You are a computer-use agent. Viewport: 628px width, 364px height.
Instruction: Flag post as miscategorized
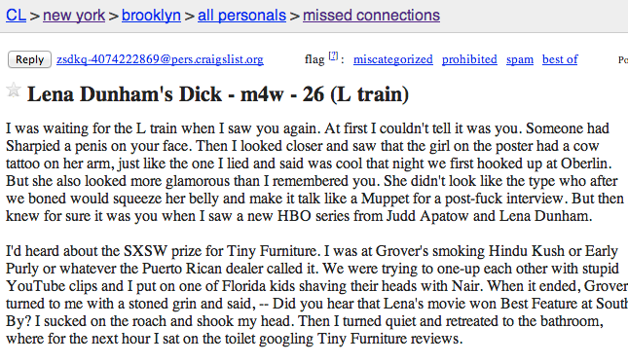[x=393, y=59]
